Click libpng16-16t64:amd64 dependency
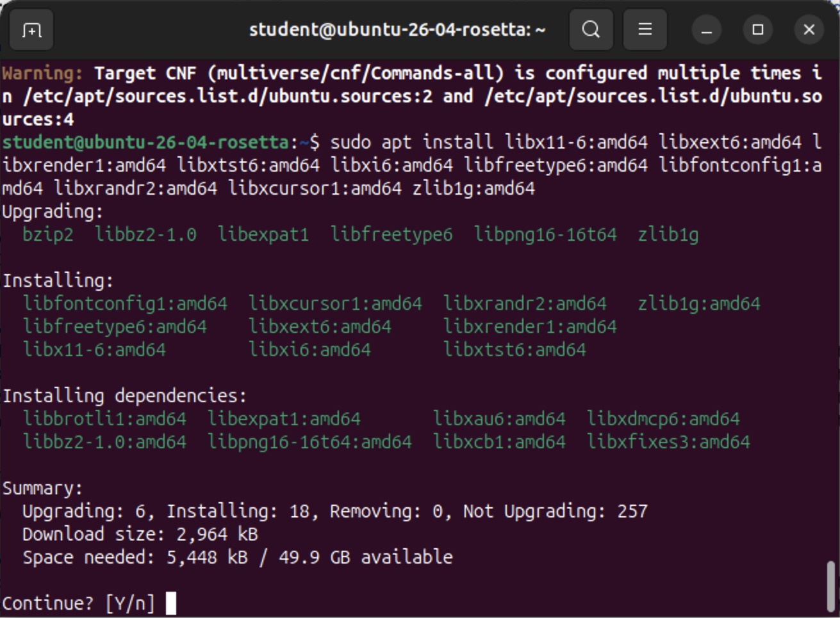This screenshot has height=618, width=840. coord(309,442)
